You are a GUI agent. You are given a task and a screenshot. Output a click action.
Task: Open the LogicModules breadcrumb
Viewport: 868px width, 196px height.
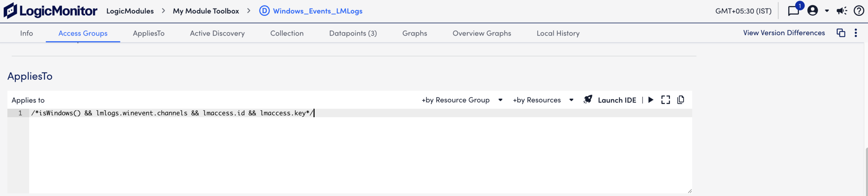130,11
